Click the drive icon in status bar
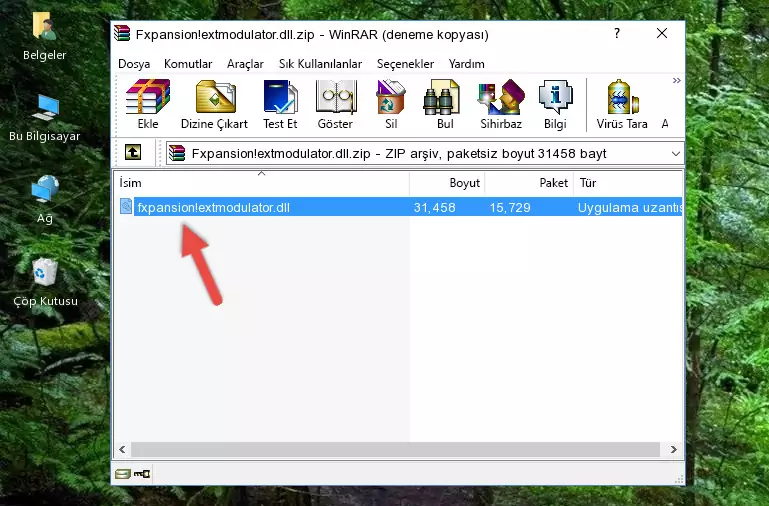 [x=123, y=474]
